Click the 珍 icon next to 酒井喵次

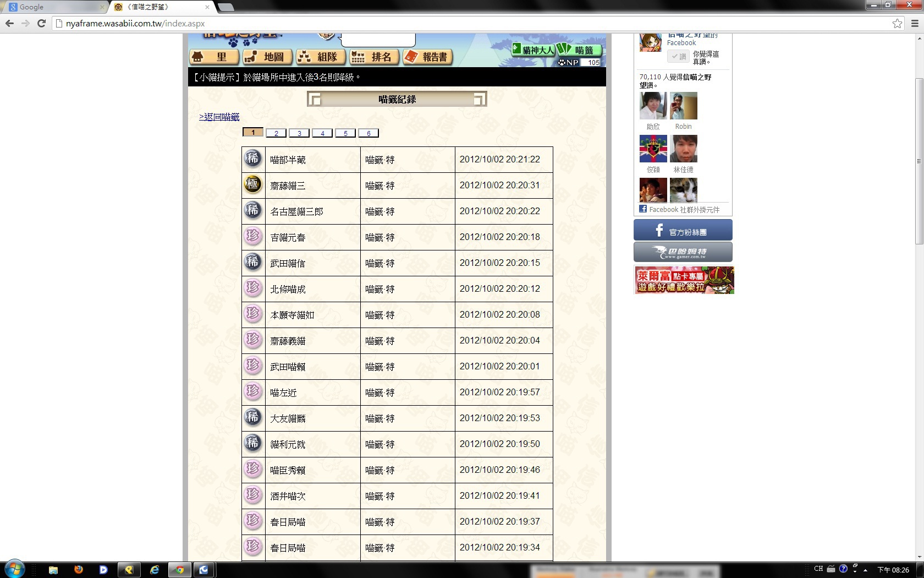click(252, 495)
